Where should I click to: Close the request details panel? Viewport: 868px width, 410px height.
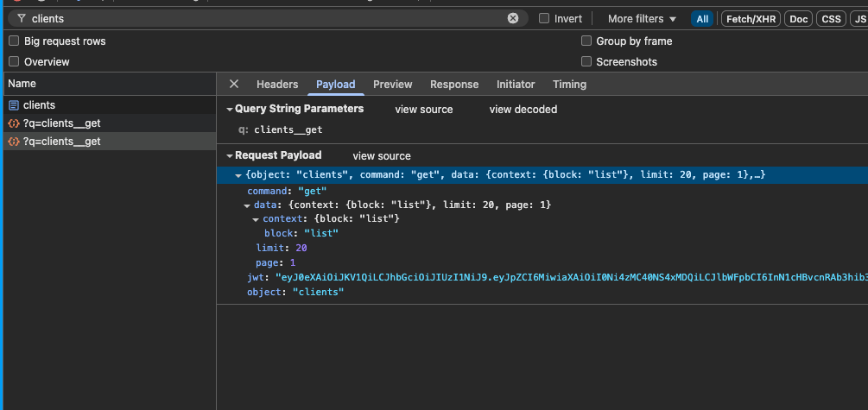click(234, 84)
